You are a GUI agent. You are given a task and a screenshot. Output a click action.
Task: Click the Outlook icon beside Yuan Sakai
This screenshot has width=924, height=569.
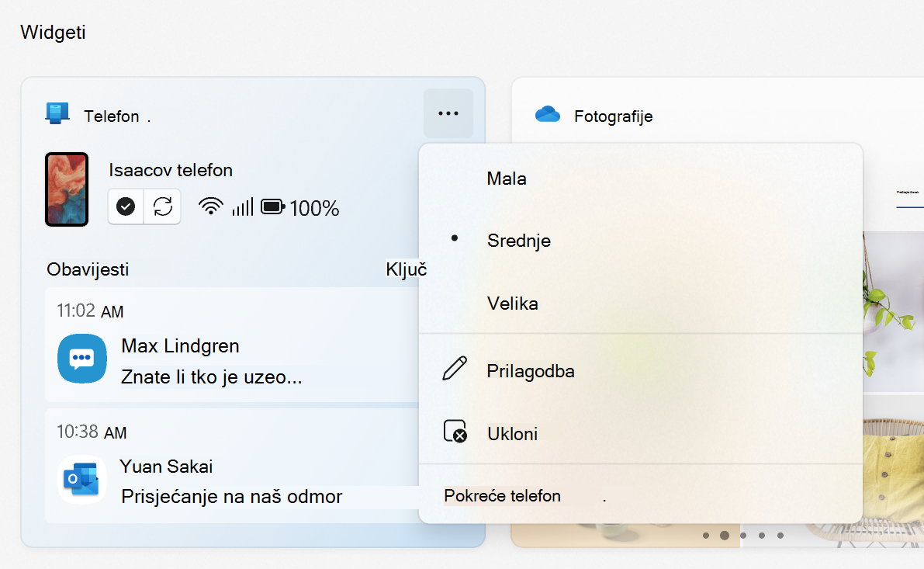tap(82, 480)
